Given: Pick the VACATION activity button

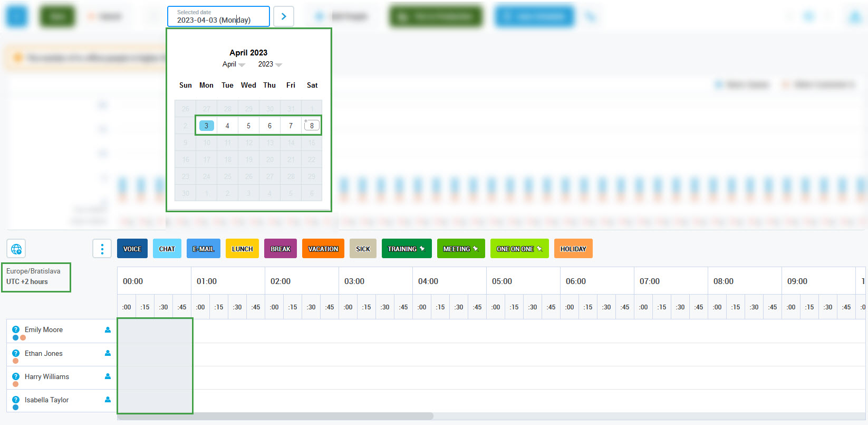Looking at the screenshot, I should [x=323, y=249].
